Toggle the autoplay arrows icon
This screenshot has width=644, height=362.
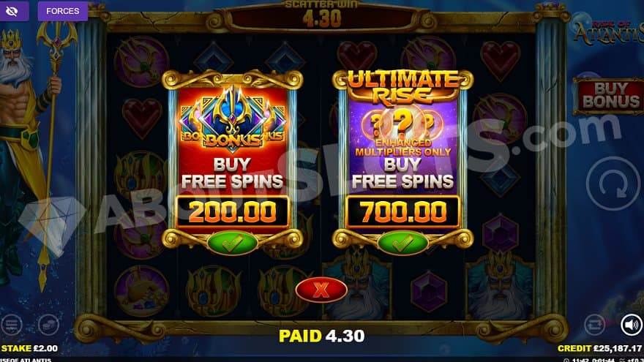pos(595,325)
